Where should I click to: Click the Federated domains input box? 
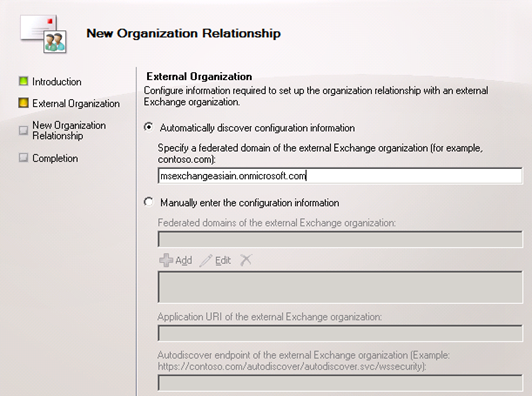pos(340,239)
